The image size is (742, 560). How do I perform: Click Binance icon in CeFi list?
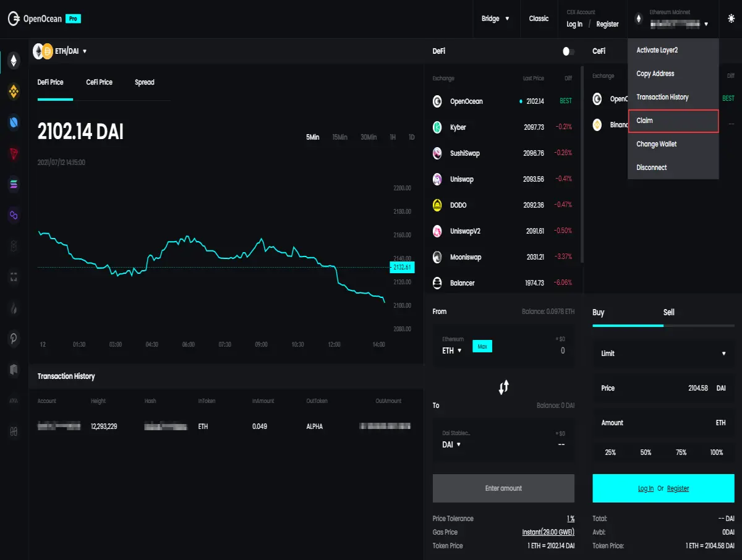click(x=597, y=125)
